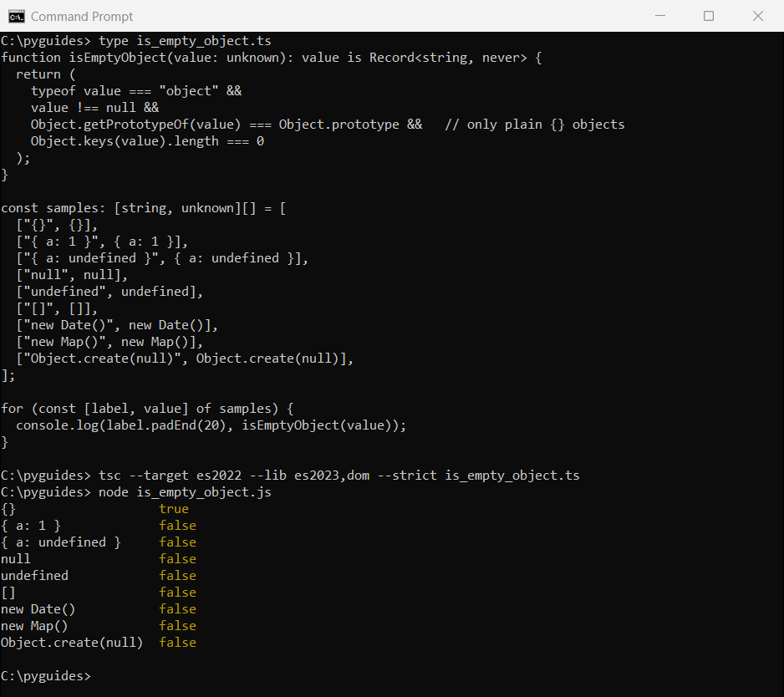Click the 'type is_empty_object.ts' command line
This screenshot has height=697, width=784.
(x=136, y=41)
